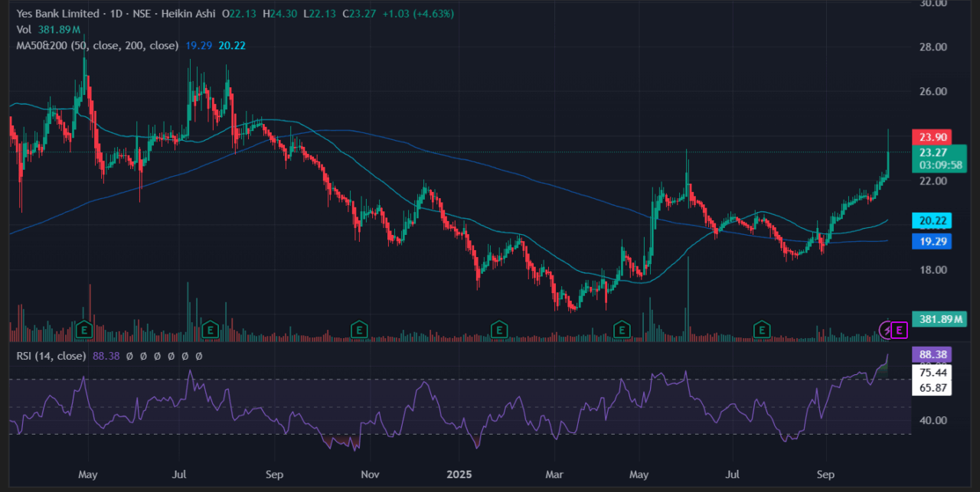Screen dimensions: 980x492
Task: Click the earnings marker just before May 2025
Action: point(622,330)
